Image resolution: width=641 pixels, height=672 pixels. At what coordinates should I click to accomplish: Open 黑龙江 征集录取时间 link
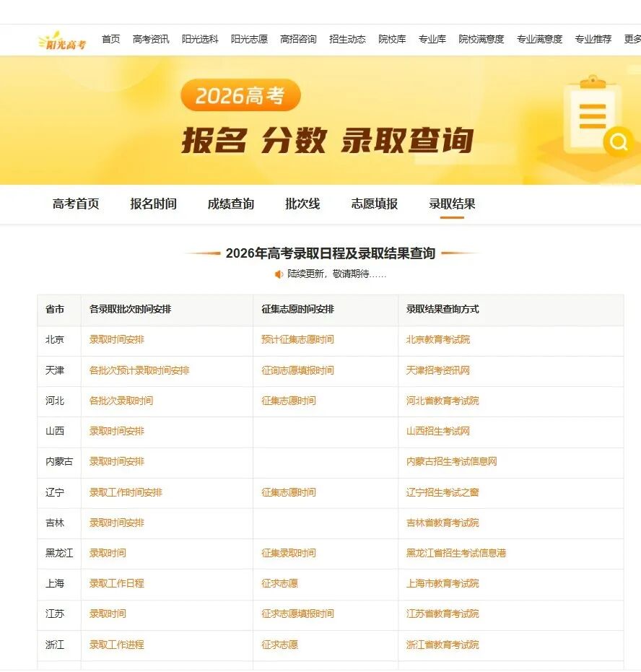tap(288, 554)
